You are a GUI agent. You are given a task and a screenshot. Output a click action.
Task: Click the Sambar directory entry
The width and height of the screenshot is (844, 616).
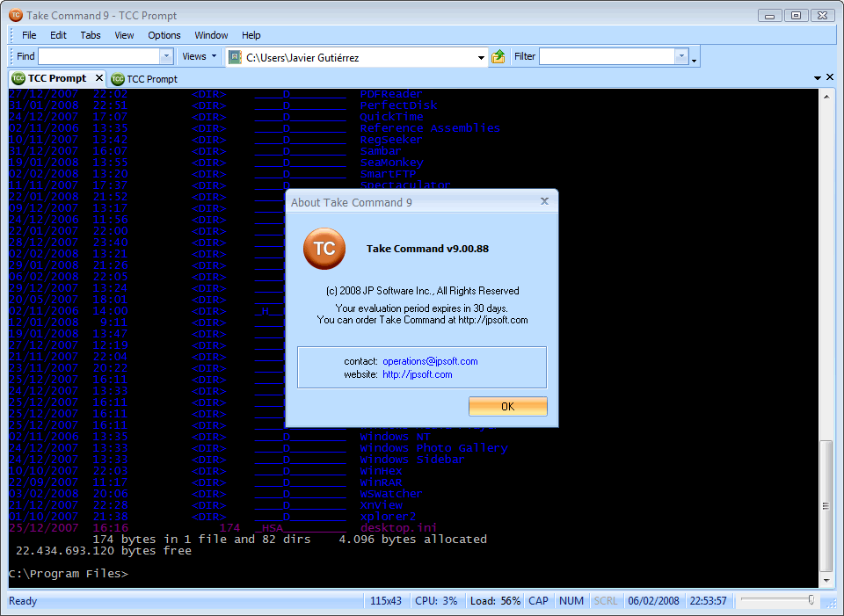(381, 151)
